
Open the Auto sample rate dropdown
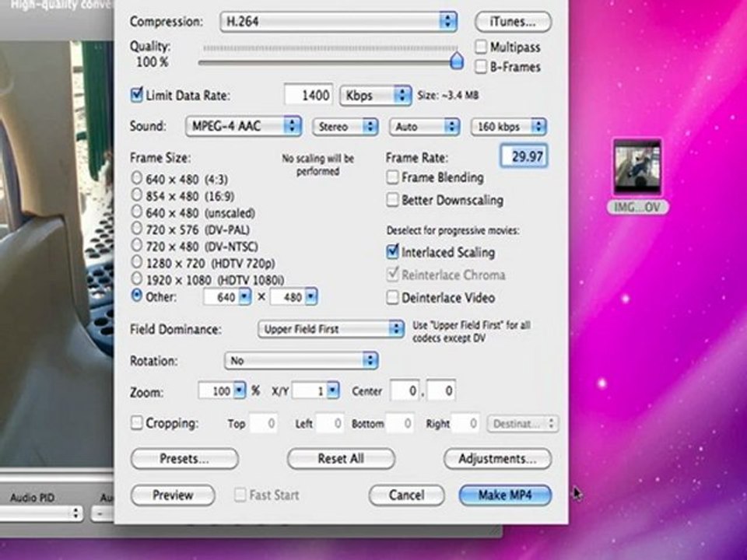tap(424, 127)
